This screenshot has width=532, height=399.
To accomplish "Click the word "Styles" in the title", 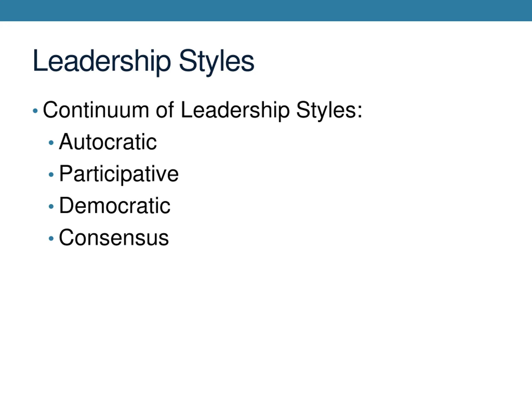I will click(217, 62).
